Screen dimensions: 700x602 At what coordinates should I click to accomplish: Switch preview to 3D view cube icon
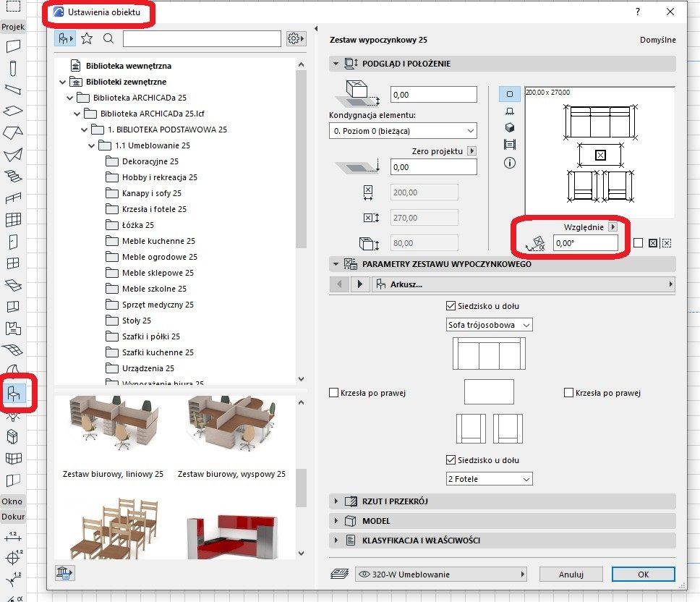509,127
